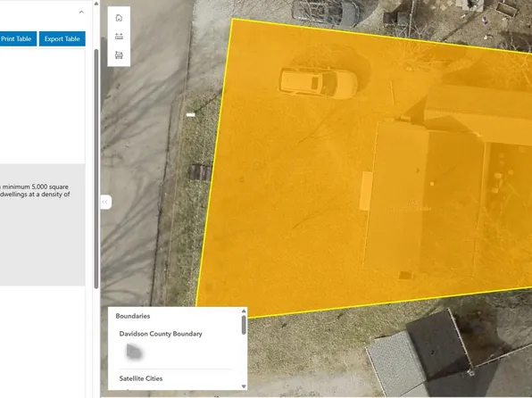Select the distance measurement tool icon

(x=119, y=37)
